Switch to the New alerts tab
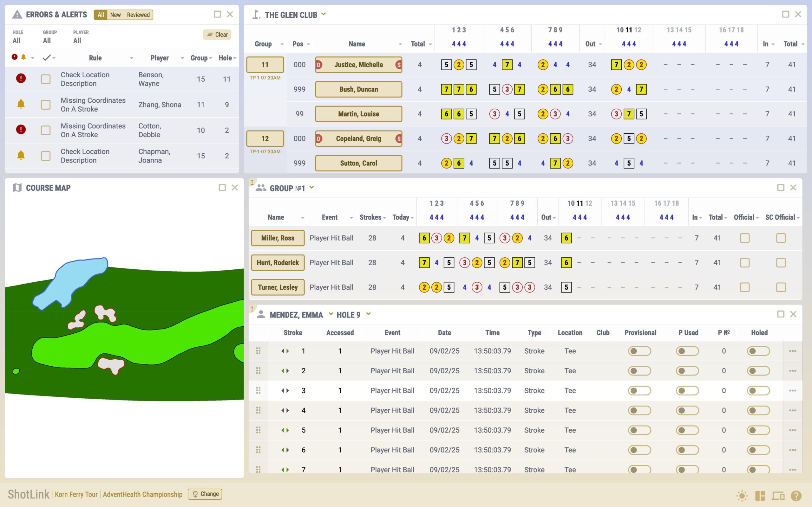 [115, 15]
